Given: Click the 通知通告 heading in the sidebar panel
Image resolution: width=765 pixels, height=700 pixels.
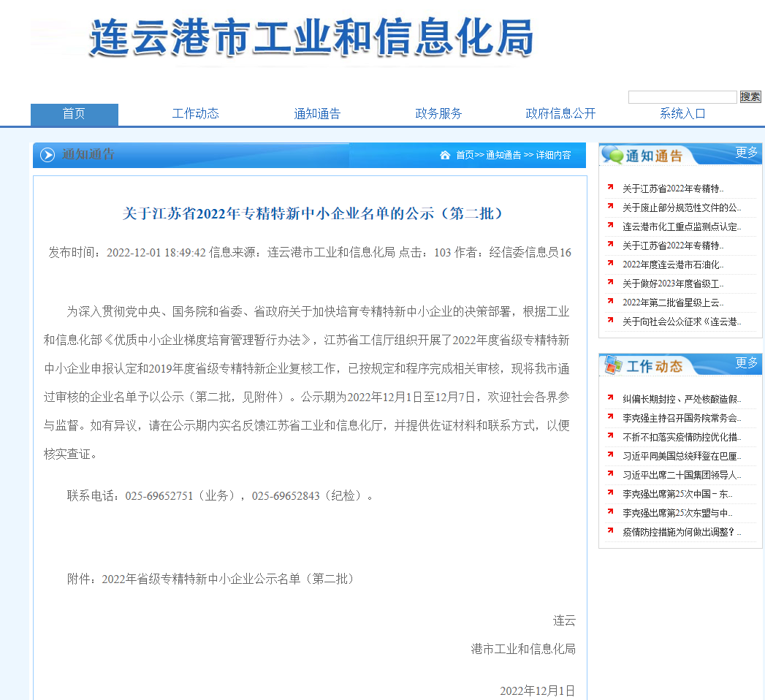Looking at the screenshot, I should 654,156.
